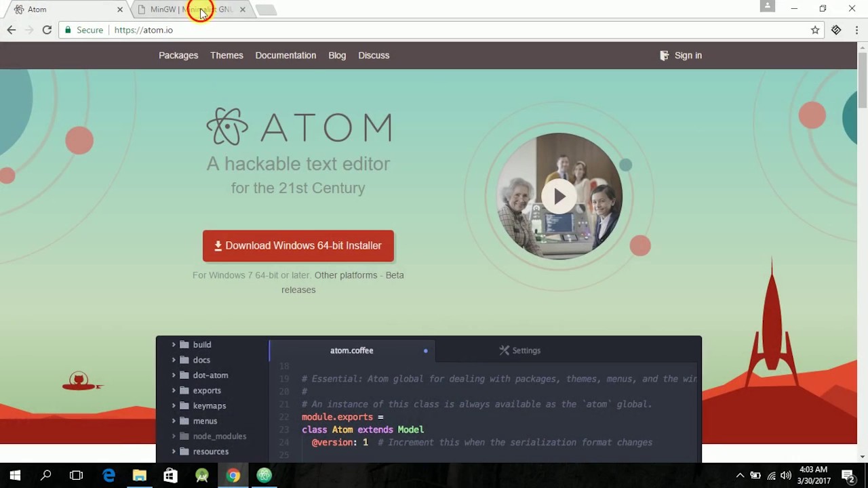Go back with the browser back arrow
The width and height of the screenshot is (868, 488).
tap(12, 30)
